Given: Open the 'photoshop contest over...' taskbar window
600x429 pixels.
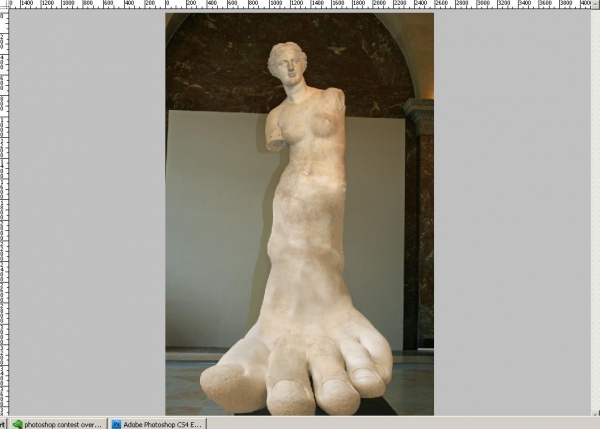Looking at the screenshot, I should point(57,424).
